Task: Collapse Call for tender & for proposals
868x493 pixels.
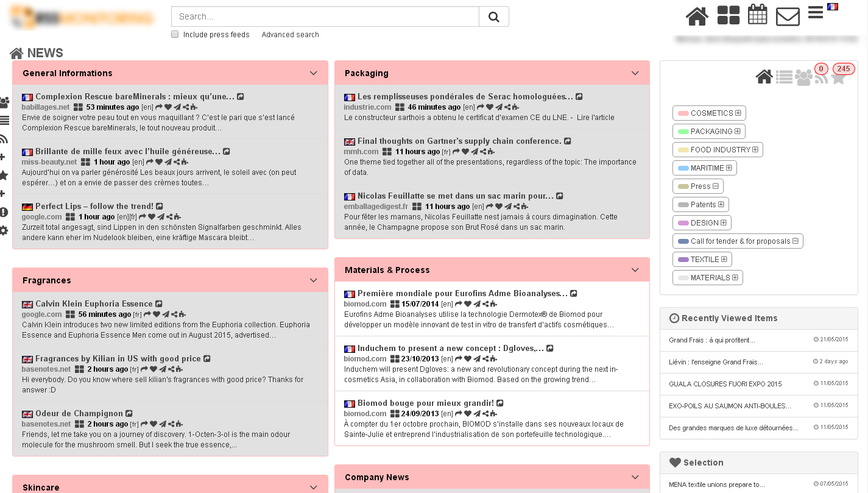Action: [x=796, y=241]
